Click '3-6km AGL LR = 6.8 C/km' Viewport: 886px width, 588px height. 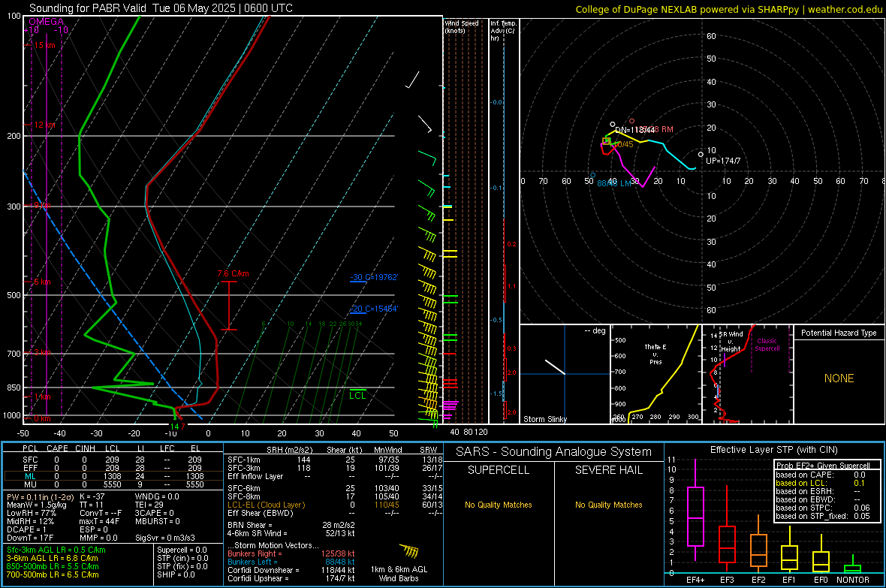[x=52, y=558]
